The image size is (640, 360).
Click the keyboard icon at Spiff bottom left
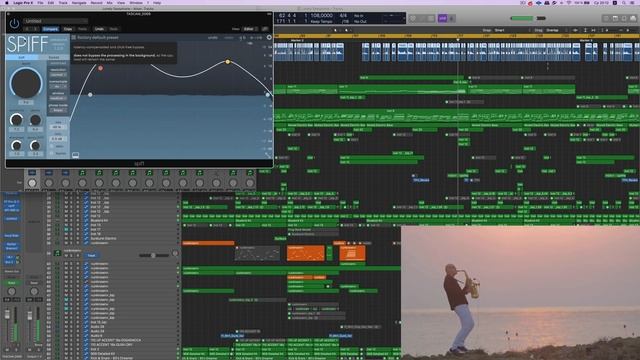point(76,155)
